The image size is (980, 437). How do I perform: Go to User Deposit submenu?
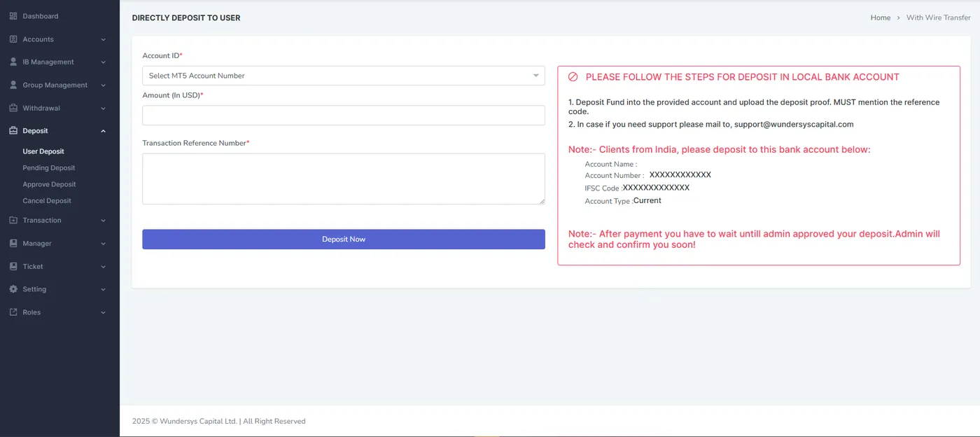[43, 151]
